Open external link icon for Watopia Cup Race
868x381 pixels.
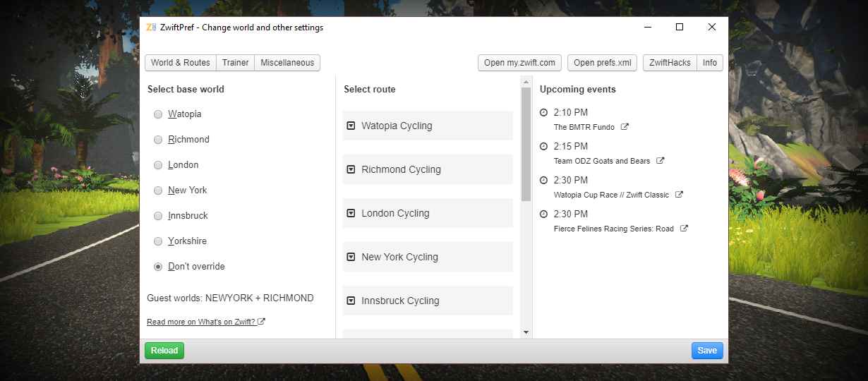coord(679,195)
